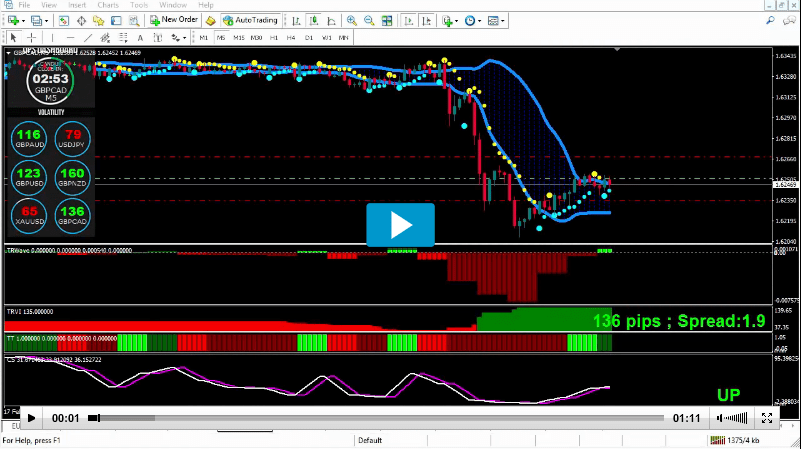The width and height of the screenshot is (801, 449).
Task: Open the New Chart tool
Action: coord(13,21)
